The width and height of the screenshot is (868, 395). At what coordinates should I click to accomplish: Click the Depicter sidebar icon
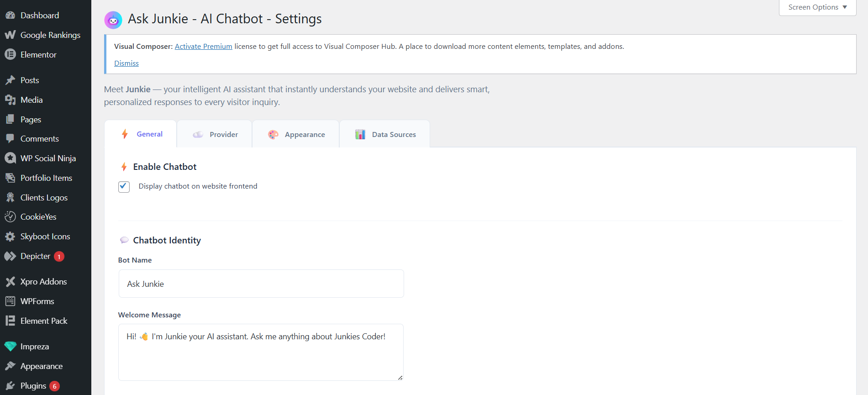pos(10,256)
